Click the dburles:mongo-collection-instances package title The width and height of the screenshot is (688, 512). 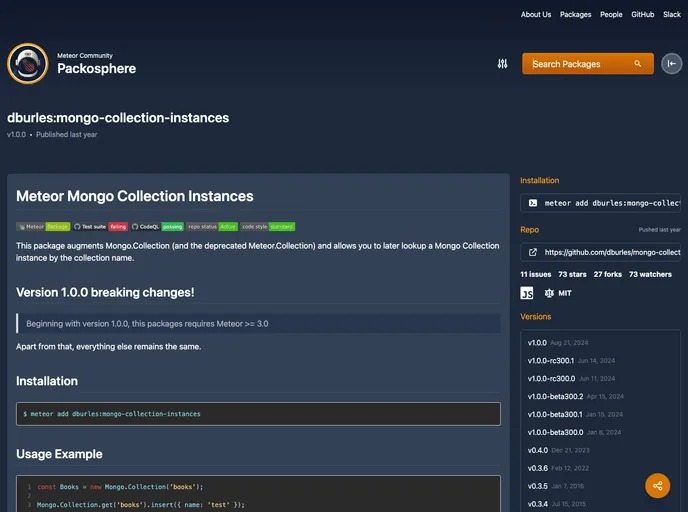click(118, 118)
